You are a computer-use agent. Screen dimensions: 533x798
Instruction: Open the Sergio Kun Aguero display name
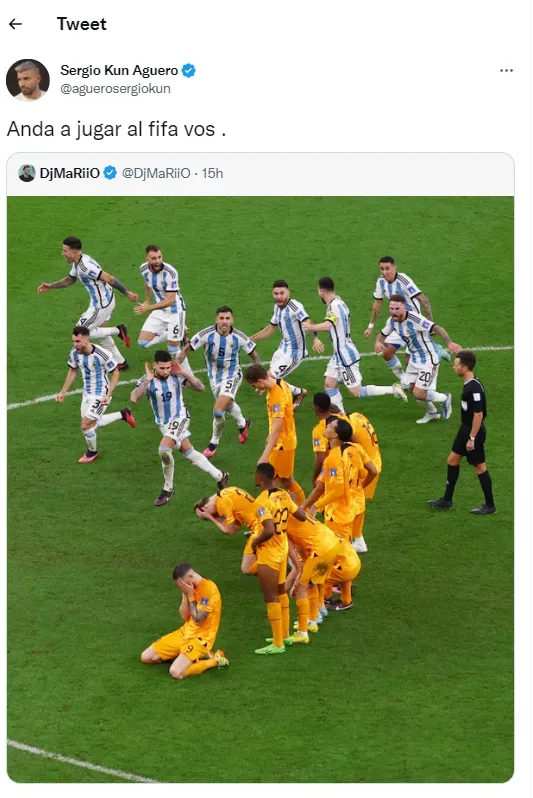119,70
